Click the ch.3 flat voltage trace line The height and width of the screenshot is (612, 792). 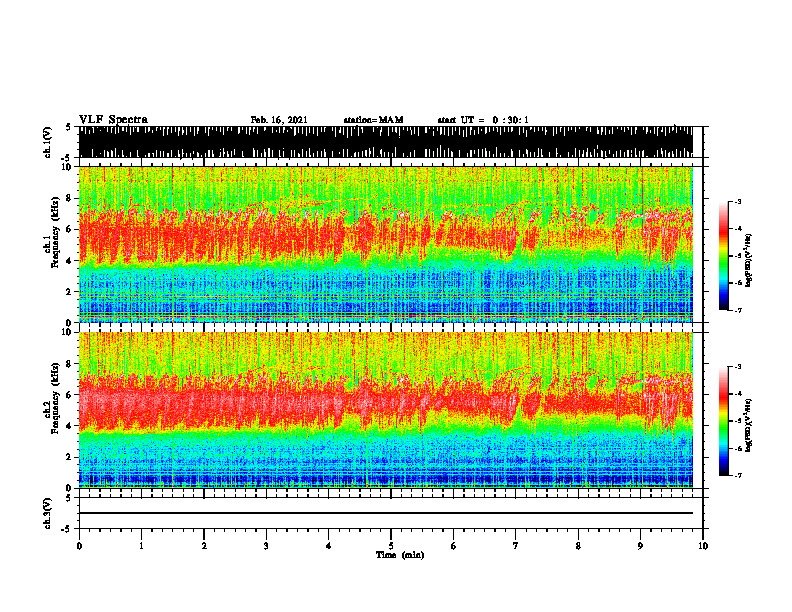(385, 513)
